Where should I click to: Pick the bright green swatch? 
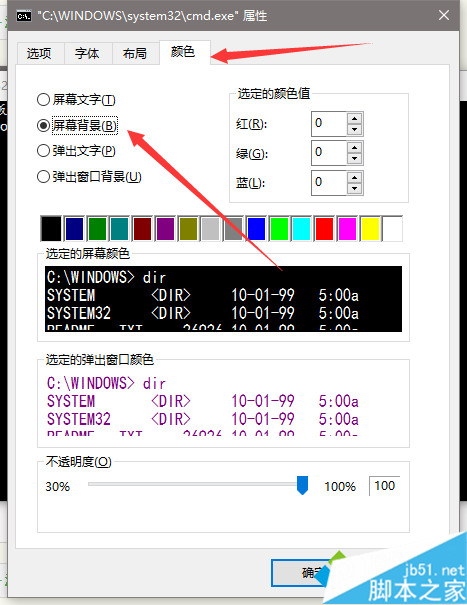(x=279, y=228)
